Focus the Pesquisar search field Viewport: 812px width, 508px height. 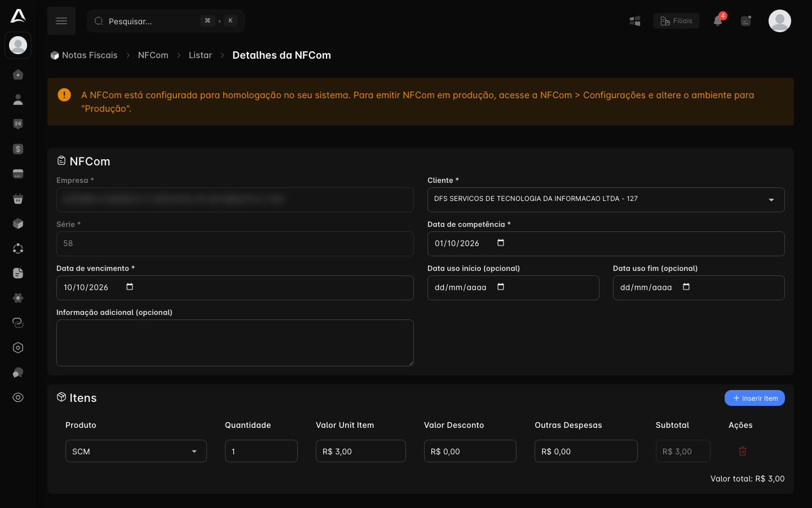[166, 21]
